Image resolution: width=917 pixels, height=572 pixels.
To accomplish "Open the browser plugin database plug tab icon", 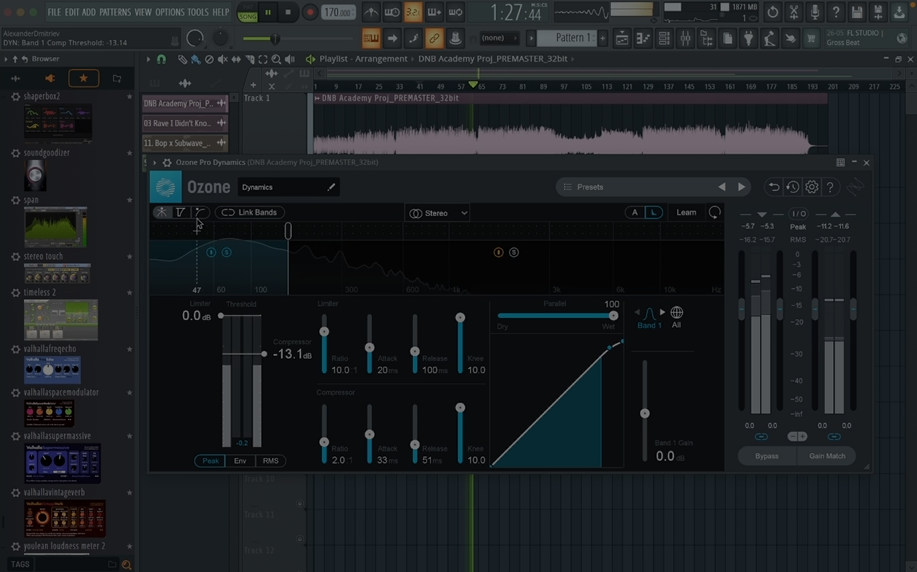I will tap(50, 78).
